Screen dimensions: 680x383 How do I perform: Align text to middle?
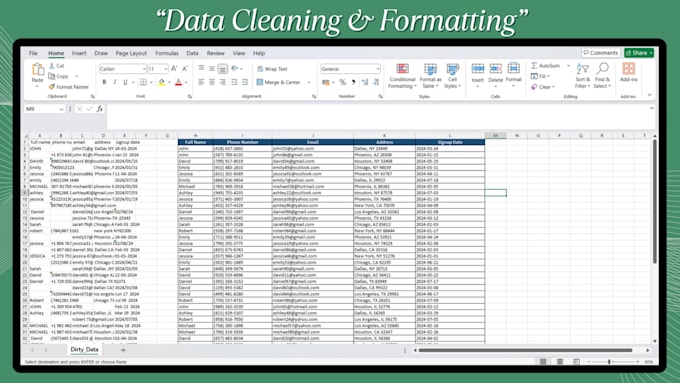coord(212,69)
